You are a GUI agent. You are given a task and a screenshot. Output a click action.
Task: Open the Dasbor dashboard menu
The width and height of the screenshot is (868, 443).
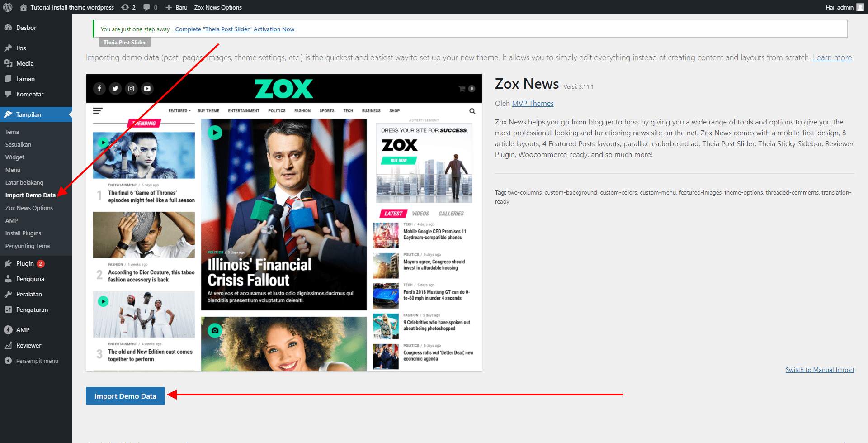(26, 28)
